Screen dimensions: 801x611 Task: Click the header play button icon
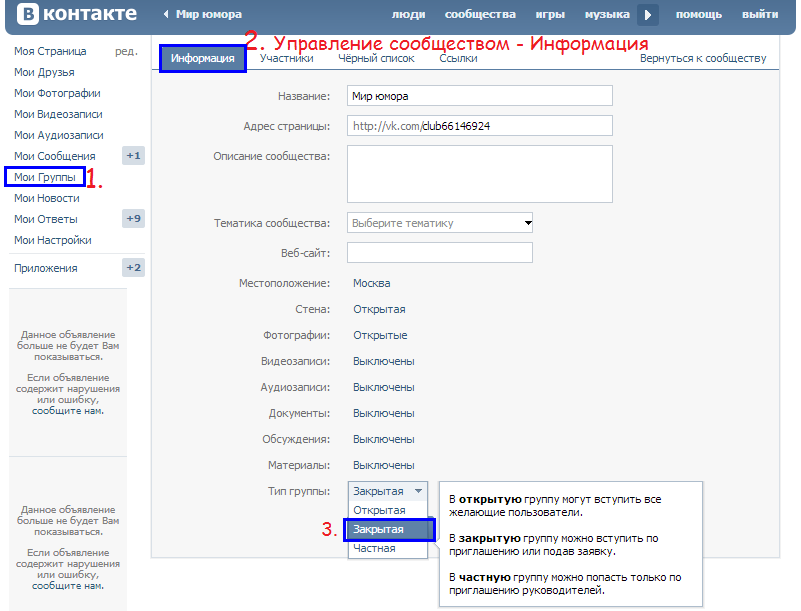[647, 15]
